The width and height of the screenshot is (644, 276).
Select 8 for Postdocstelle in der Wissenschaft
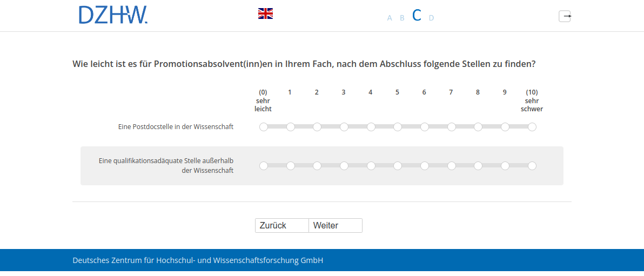point(478,127)
